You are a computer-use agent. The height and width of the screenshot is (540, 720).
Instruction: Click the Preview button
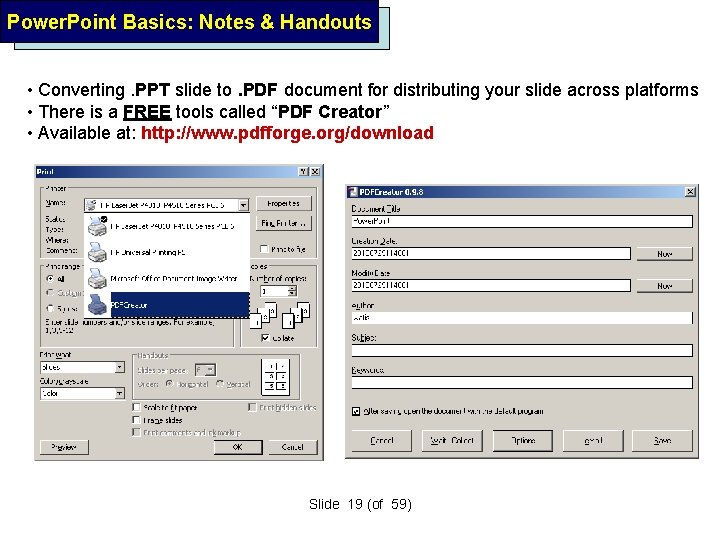[64, 447]
